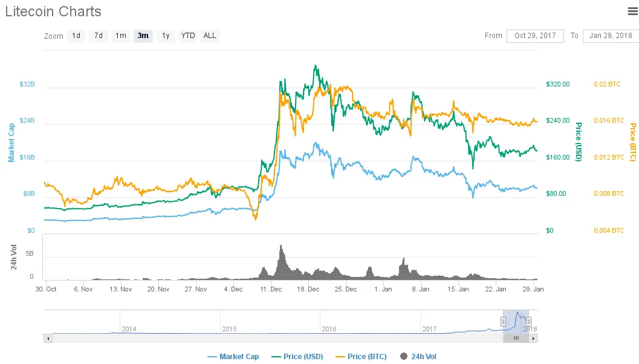Toggle Price (USD) series in legend
This screenshot has width=639, height=364.
[x=297, y=357]
